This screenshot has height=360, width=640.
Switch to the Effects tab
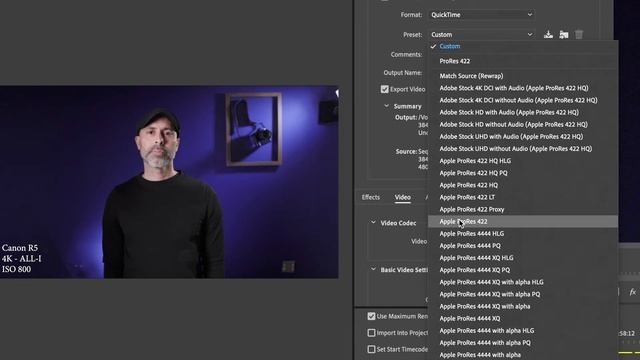(371, 197)
